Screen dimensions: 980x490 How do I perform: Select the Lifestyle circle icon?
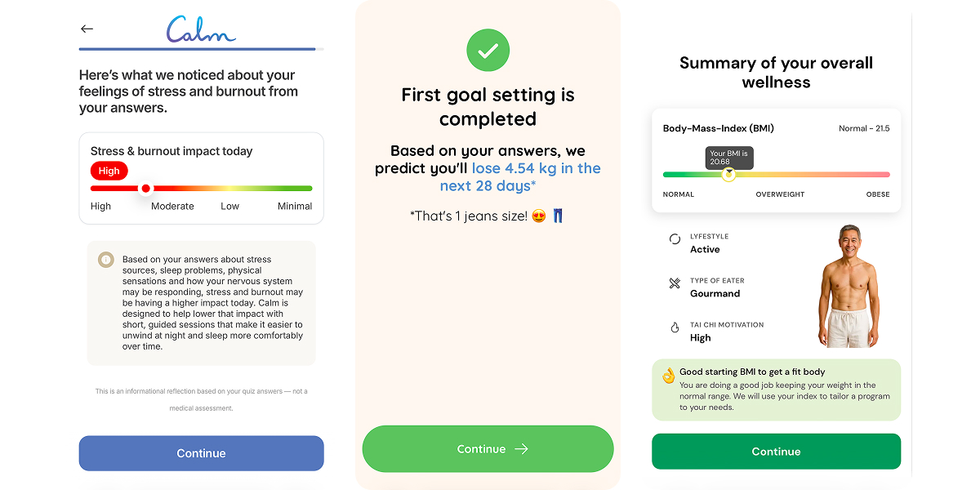click(674, 238)
